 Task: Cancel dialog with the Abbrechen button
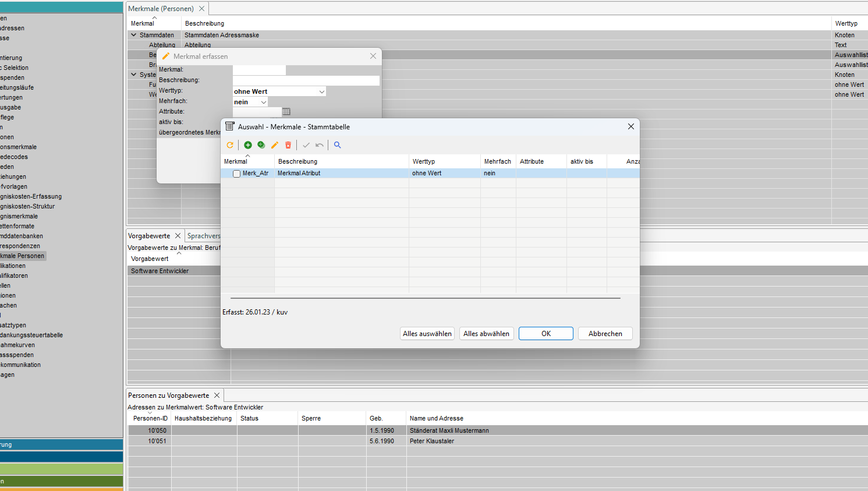click(x=605, y=334)
